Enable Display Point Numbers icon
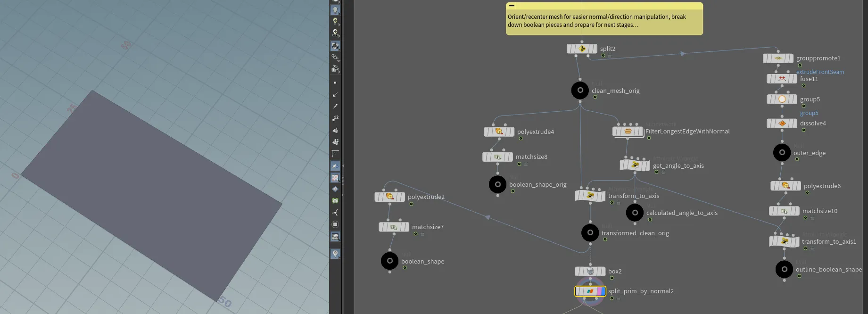868x314 pixels. 335,118
